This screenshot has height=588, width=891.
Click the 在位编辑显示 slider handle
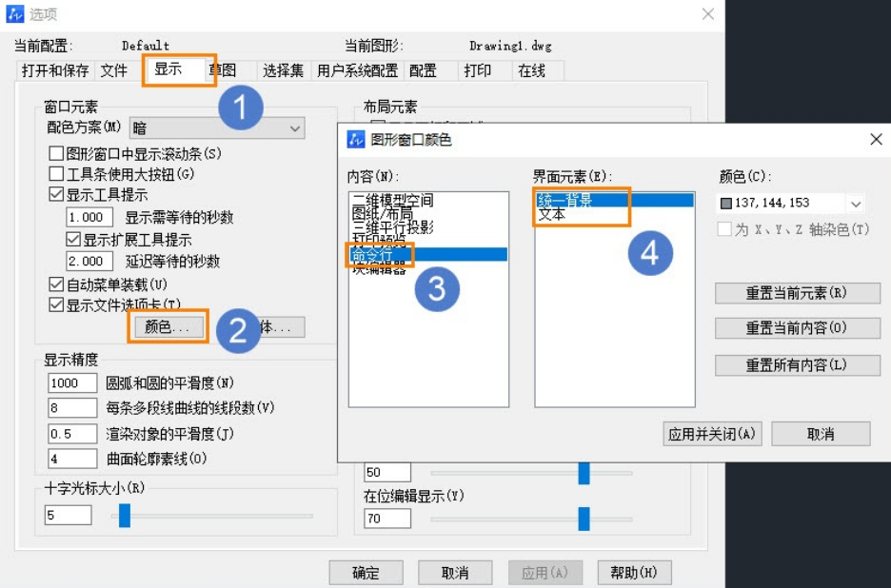(584, 519)
